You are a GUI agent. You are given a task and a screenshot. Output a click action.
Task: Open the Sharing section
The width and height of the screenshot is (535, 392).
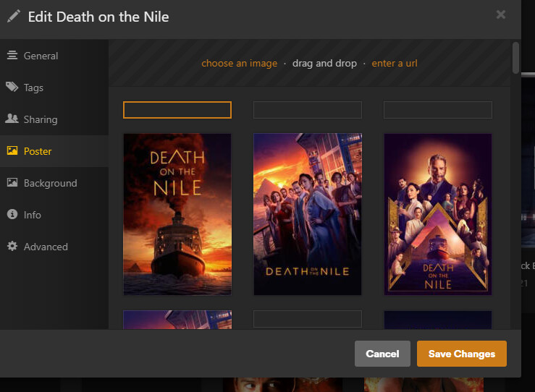pos(54,119)
